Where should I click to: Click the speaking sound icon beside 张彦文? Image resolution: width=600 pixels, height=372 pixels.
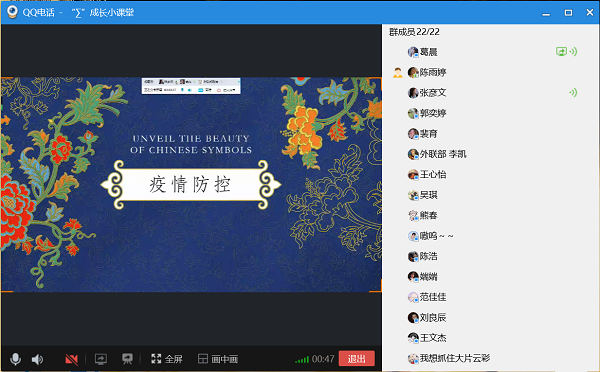573,92
